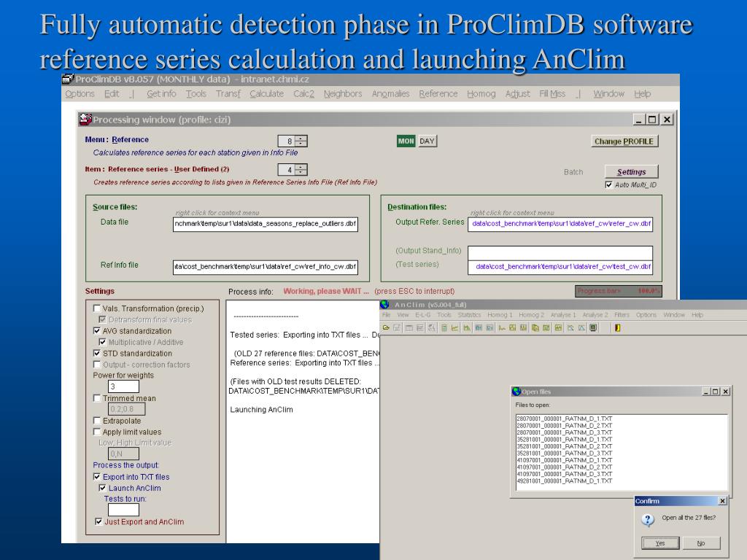
Task: Switch to MON data mode
Action: (x=406, y=141)
